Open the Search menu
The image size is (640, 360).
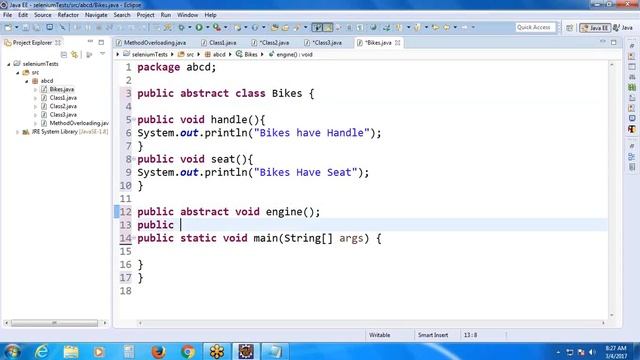click(122, 15)
